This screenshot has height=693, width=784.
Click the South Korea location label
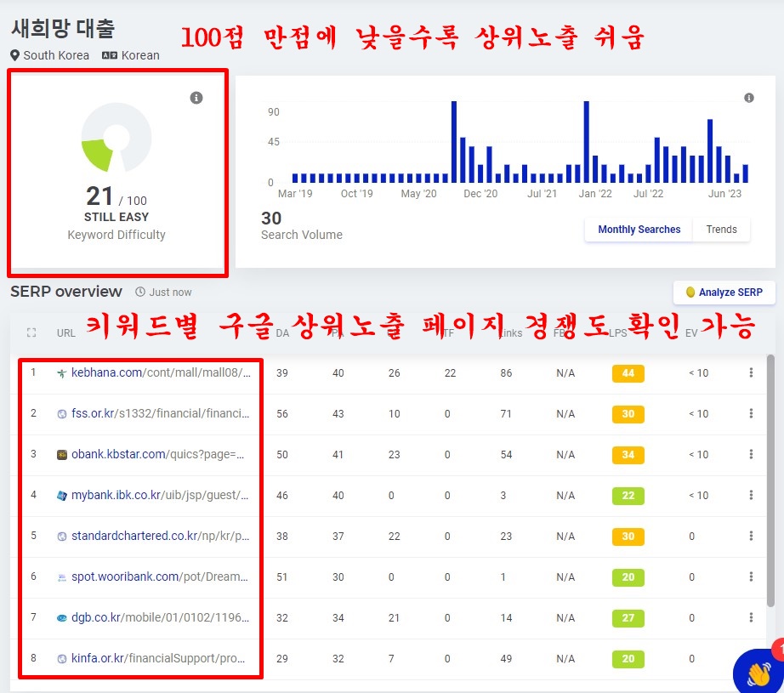(56, 55)
